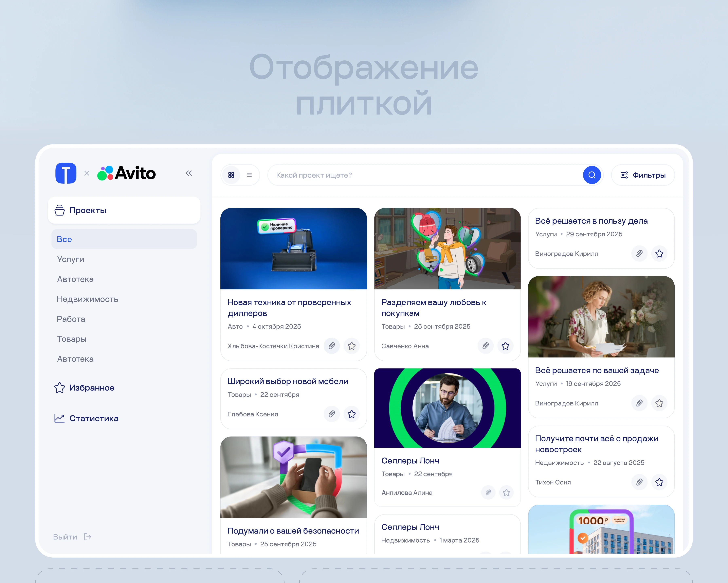
Task: Open the Фильтры filter panel
Action: 643,175
